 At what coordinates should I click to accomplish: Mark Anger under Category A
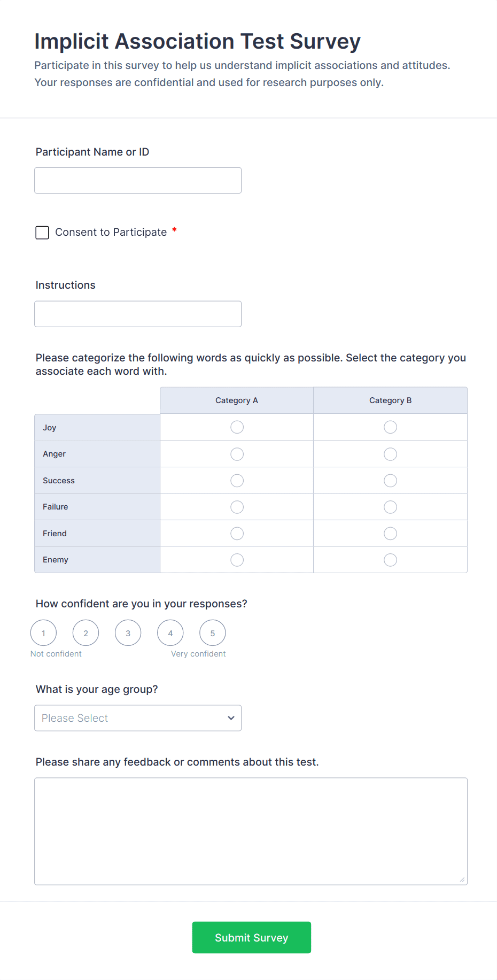point(237,453)
